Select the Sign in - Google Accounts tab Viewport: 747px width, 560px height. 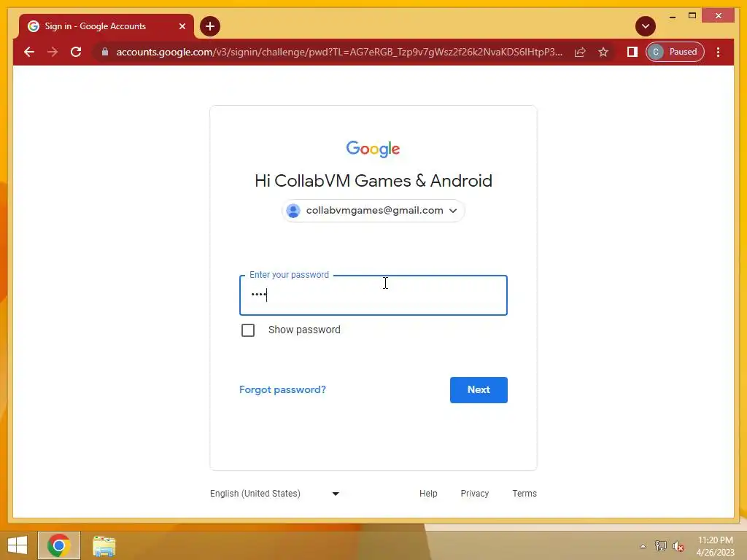(x=106, y=26)
